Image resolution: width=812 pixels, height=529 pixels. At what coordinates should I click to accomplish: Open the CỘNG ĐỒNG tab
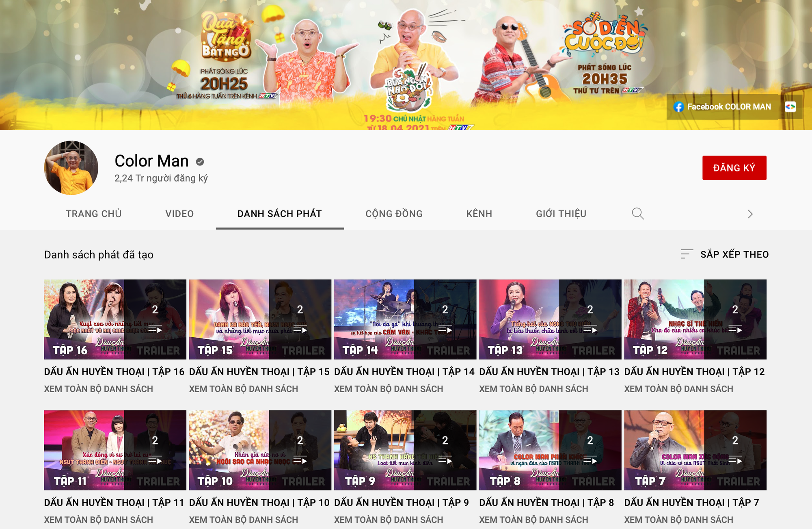click(393, 213)
